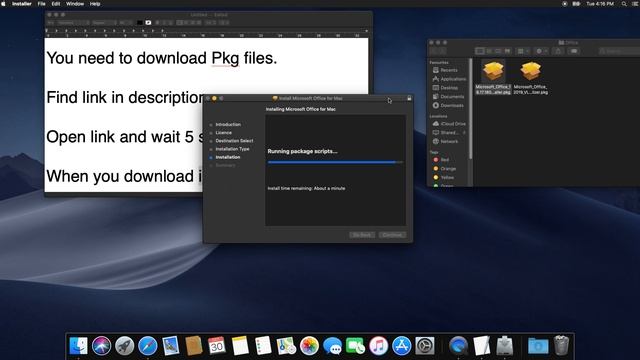Open Downloads folder stack in Dock
Viewport: 640px width, 360px height.
click(538, 346)
